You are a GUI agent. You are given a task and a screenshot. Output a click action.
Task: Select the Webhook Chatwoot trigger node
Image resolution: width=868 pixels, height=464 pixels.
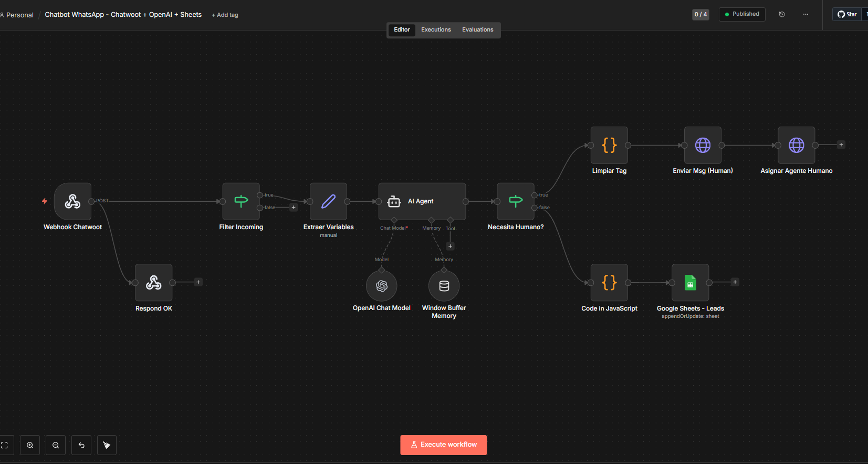(72, 201)
